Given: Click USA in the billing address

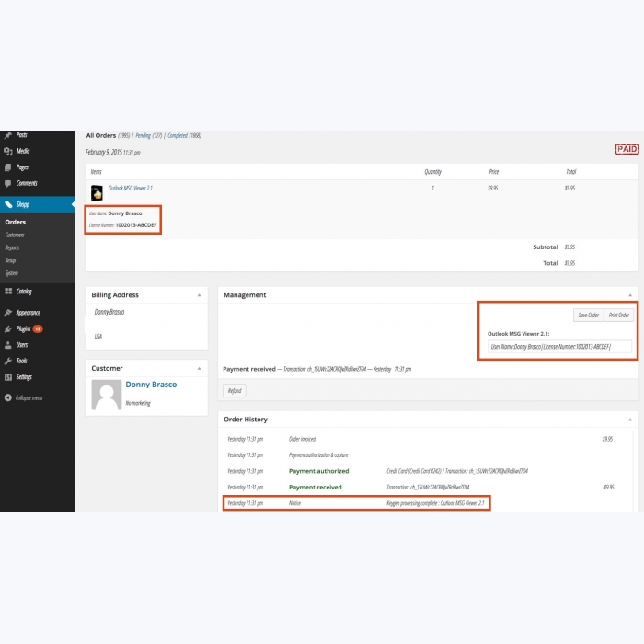Looking at the screenshot, I should 98,337.
